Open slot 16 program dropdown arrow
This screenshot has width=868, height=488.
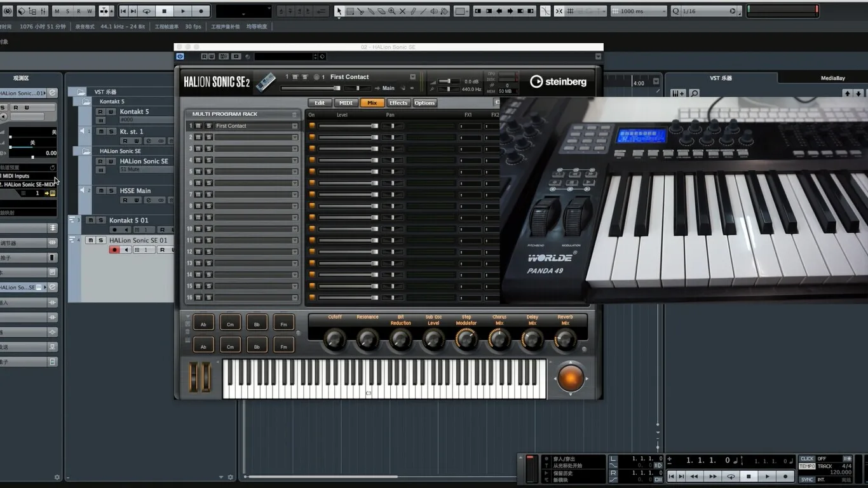click(x=295, y=297)
